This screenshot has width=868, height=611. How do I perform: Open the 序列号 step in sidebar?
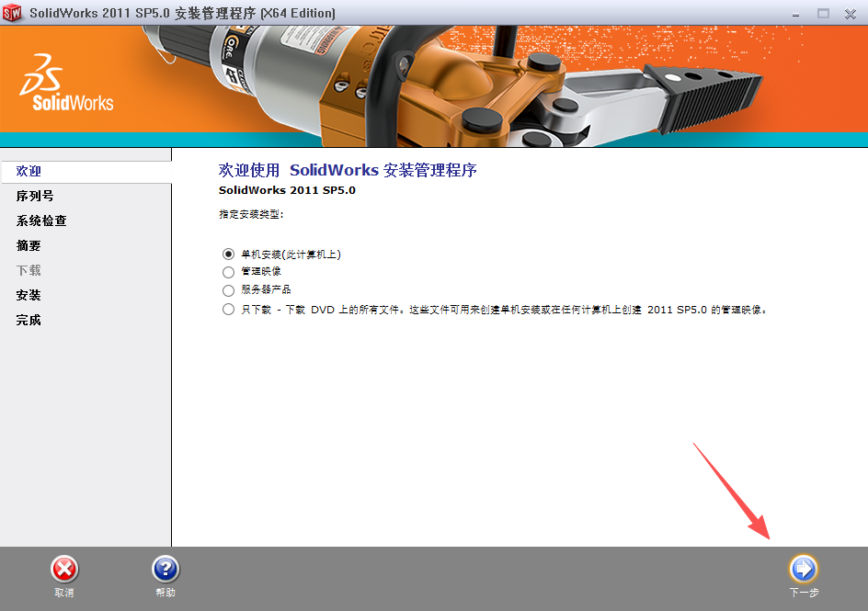pos(35,196)
